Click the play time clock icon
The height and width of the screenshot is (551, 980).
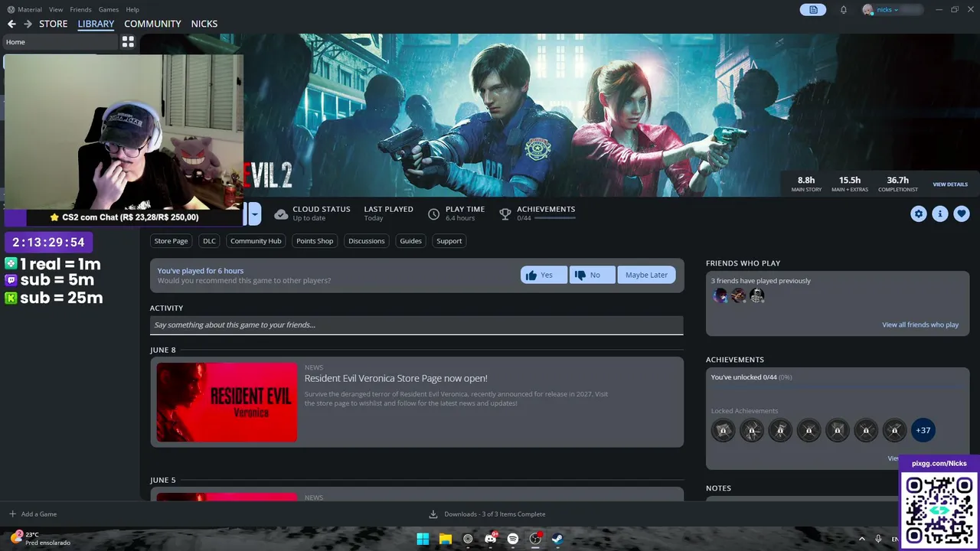coord(433,214)
